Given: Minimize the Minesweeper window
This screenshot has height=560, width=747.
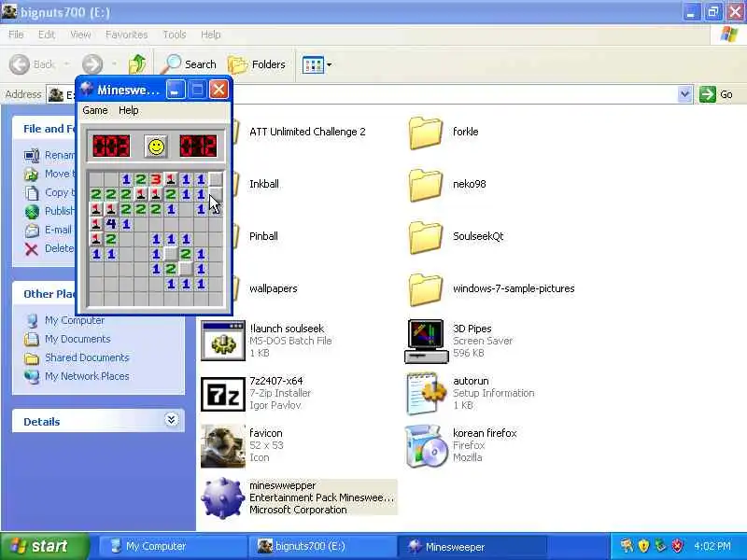Looking at the screenshot, I should click(x=176, y=90).
